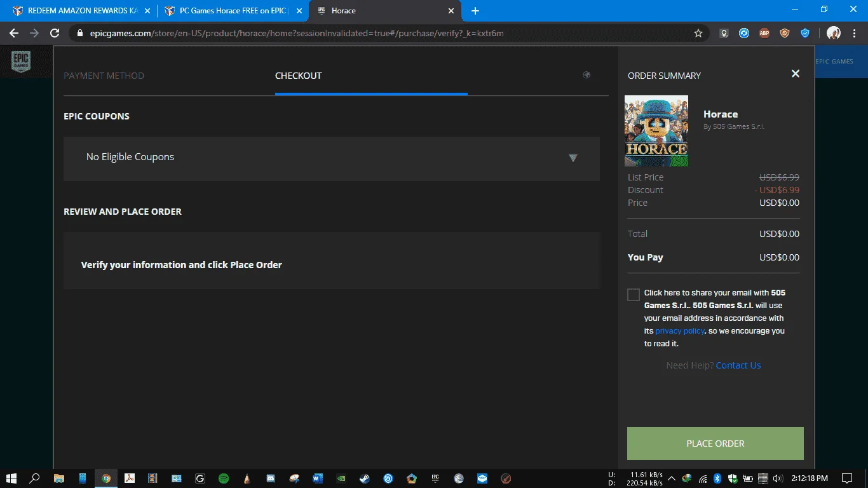Open Windows Security tray icon
This screenshot has height=488, width=868.
pos(732,478)
